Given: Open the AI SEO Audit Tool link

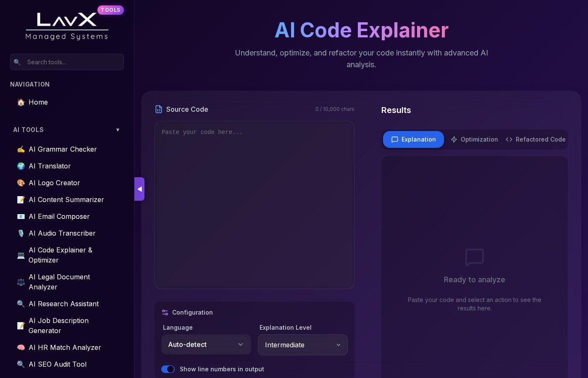Looking at the screenshot, I should pyautogui.click(x=58, y=365).
